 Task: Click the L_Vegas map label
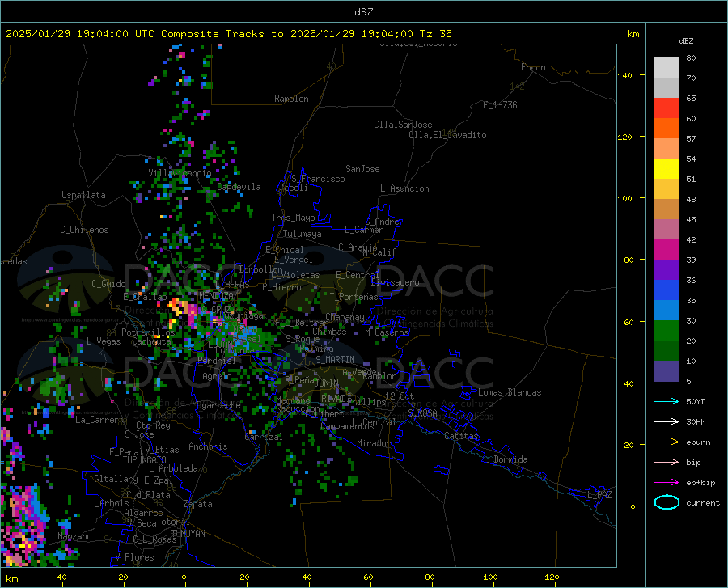pos(104,341)
